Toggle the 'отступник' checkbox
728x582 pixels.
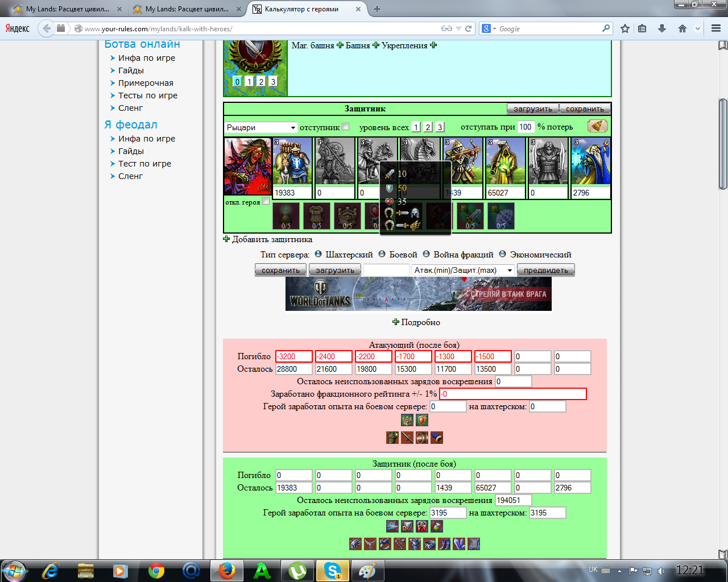[346, 127]
